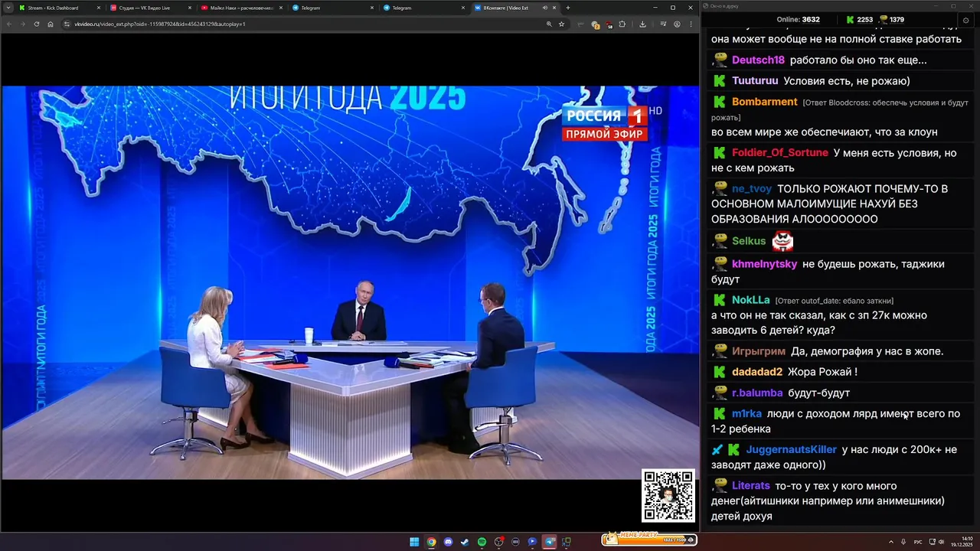
Task: Close the Майкл Наки tab
Action: tap(281, 8)
